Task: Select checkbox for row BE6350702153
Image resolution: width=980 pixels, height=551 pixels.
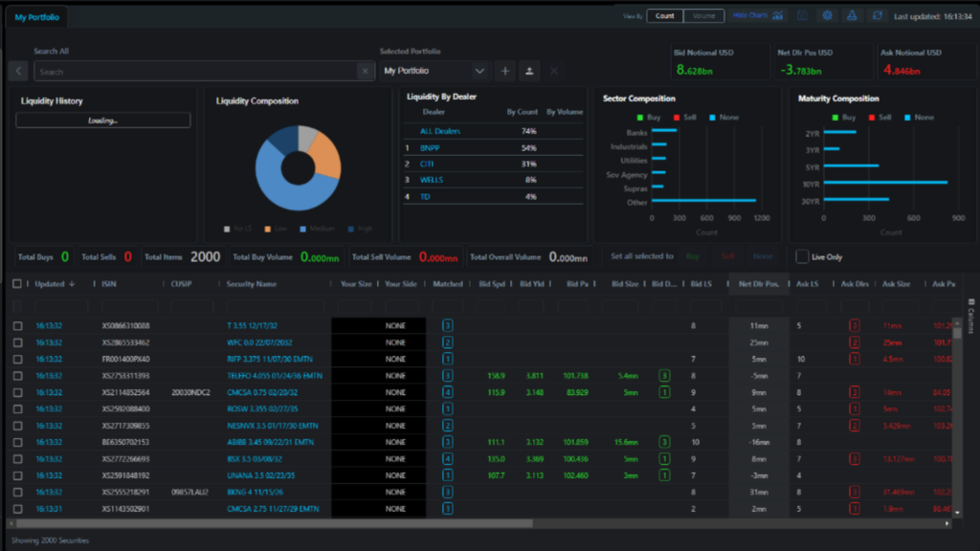Action: 17,442
